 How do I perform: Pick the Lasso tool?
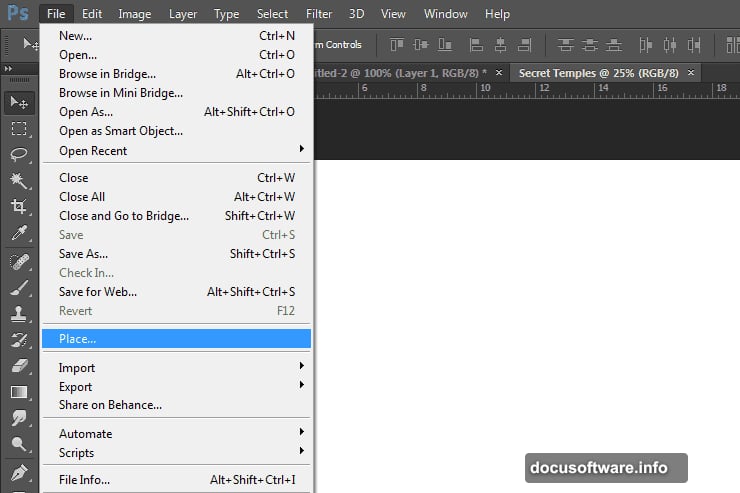point(18,154)
